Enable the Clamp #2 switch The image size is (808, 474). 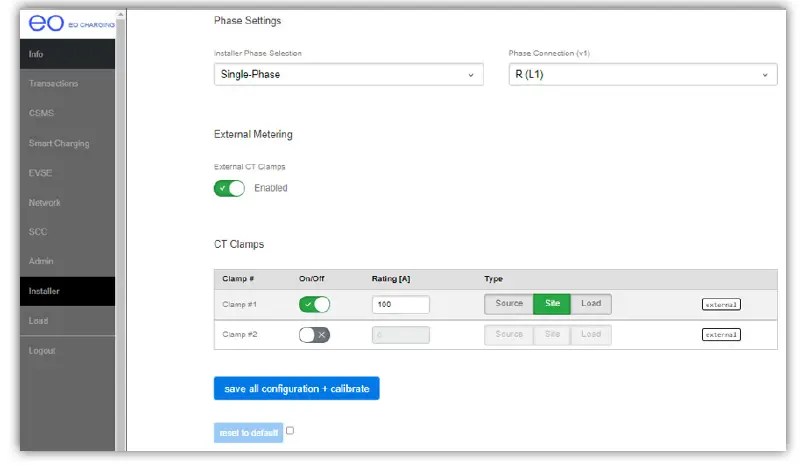(314, 335)
